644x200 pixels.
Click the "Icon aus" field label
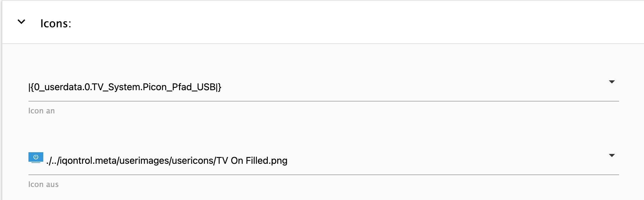point(43,184)
